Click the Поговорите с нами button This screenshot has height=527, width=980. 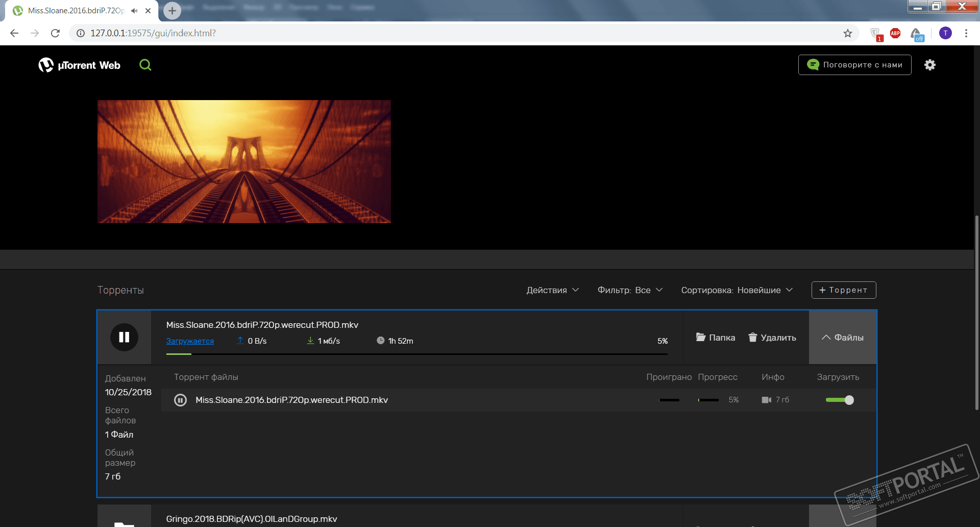coord(855,65)
